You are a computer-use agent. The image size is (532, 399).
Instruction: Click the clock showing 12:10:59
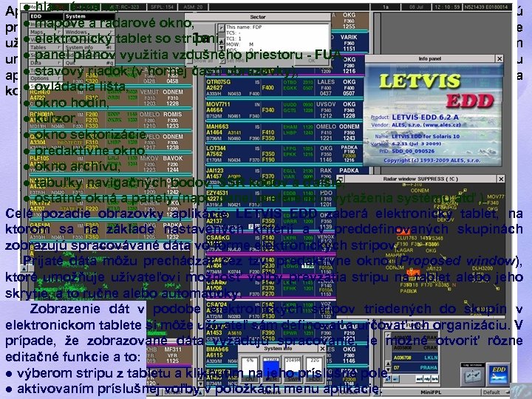(447, 7)
